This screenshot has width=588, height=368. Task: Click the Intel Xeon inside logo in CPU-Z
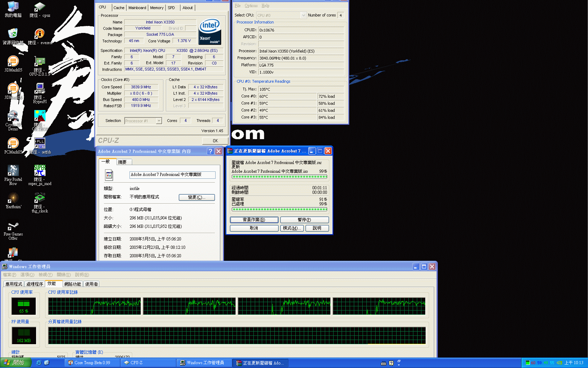tap(210, 32)
